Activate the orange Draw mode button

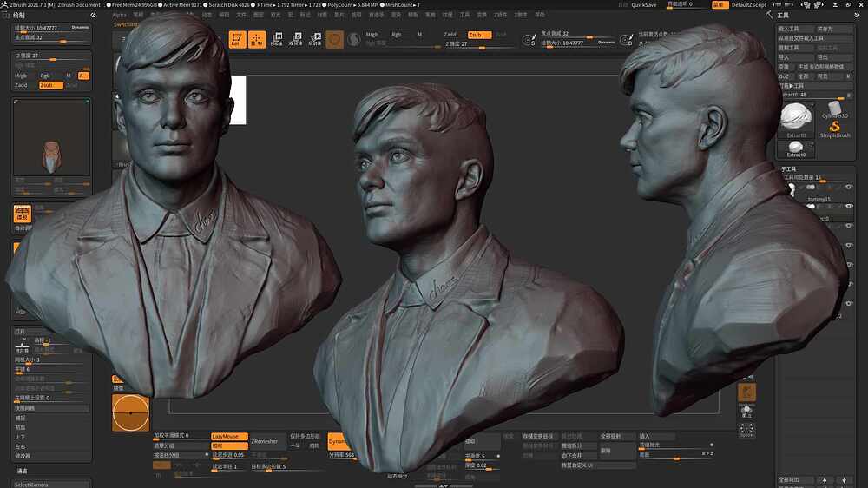(256, 39)
